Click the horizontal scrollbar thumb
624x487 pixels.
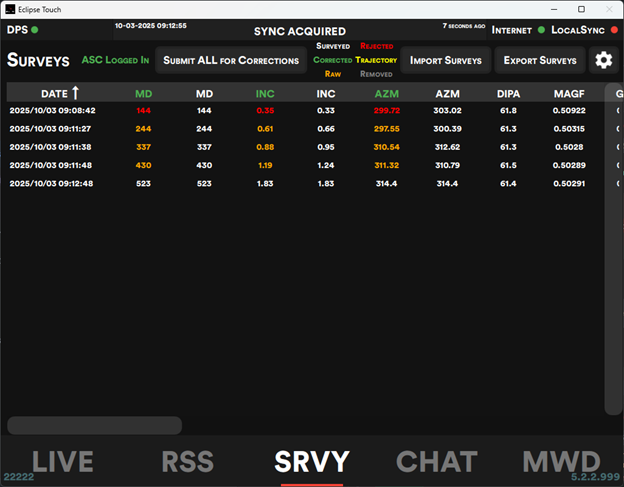pyautogui.click(x=95, y=425)
